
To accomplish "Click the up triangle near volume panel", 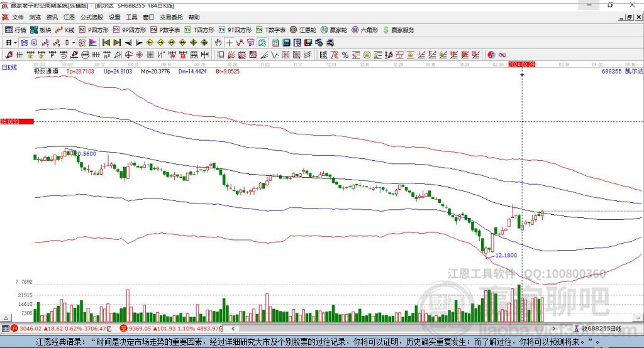I will click(6, 318).
